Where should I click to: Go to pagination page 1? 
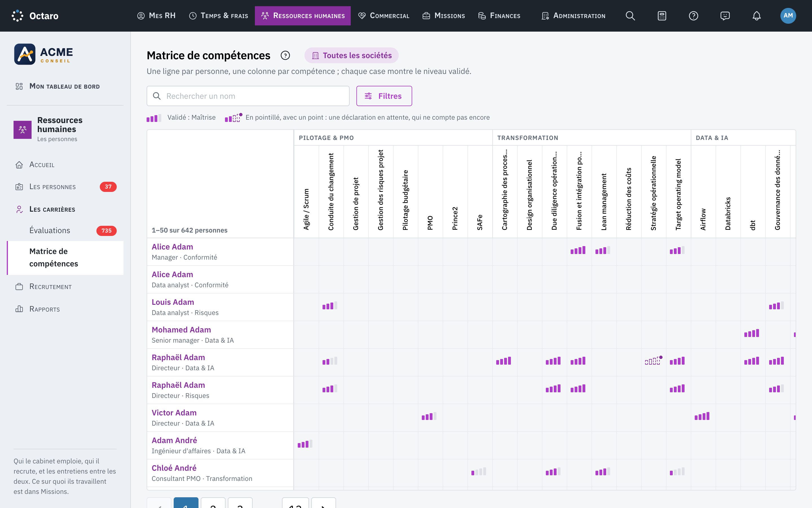(186, 503)
